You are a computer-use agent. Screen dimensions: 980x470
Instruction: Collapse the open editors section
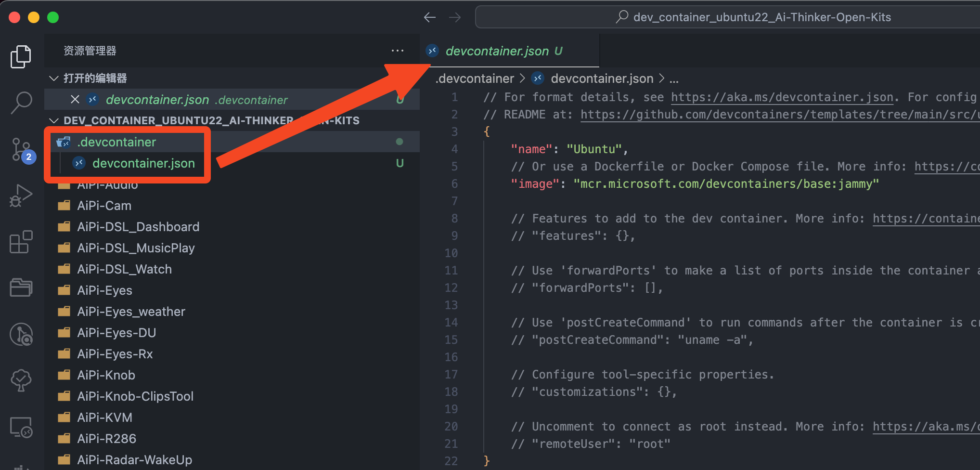(54, 78)
